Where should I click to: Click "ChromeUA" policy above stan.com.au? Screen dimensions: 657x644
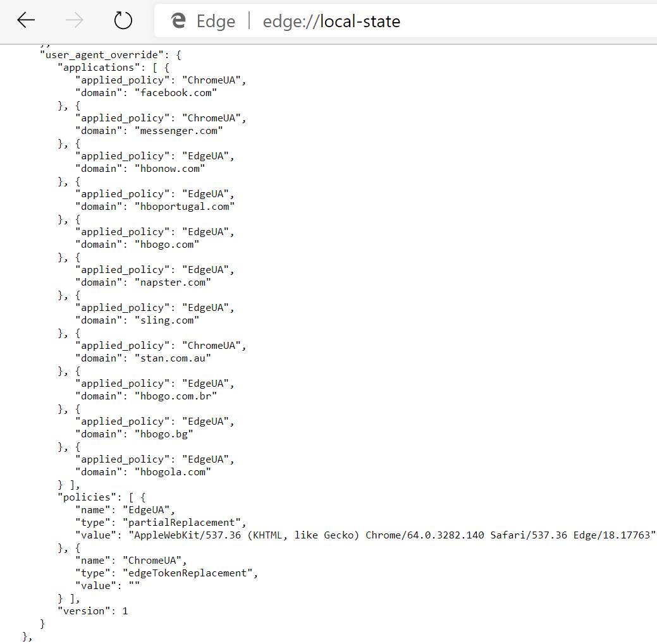(211, 346)
